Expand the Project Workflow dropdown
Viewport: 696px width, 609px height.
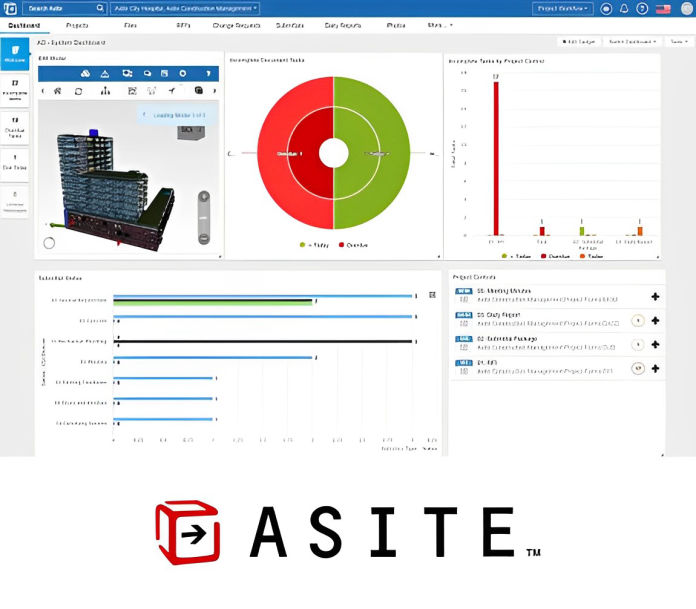tap(562, 8)
